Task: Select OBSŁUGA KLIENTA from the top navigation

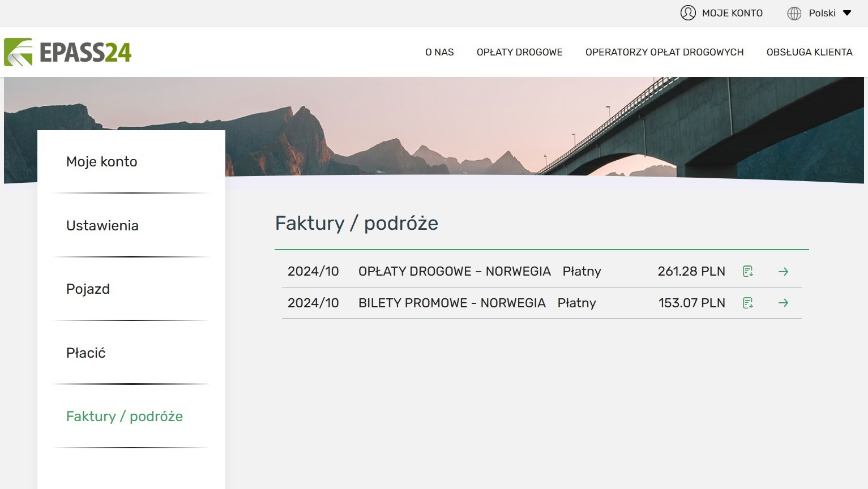Action: tap(809, 52)
